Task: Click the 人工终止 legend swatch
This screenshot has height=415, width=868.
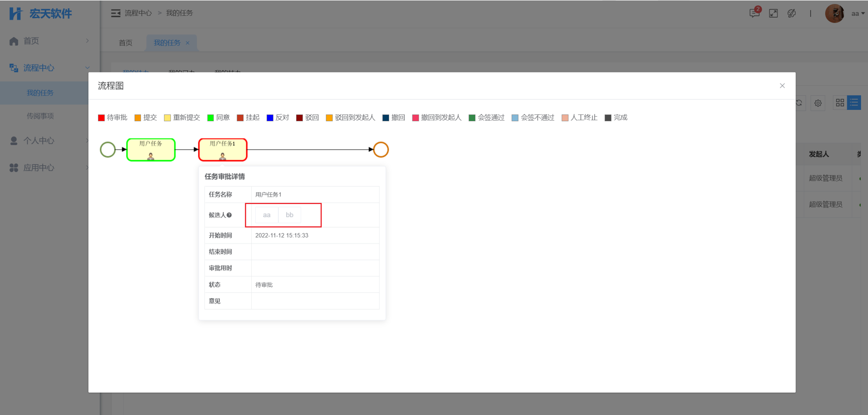Action: pos(565,118)
